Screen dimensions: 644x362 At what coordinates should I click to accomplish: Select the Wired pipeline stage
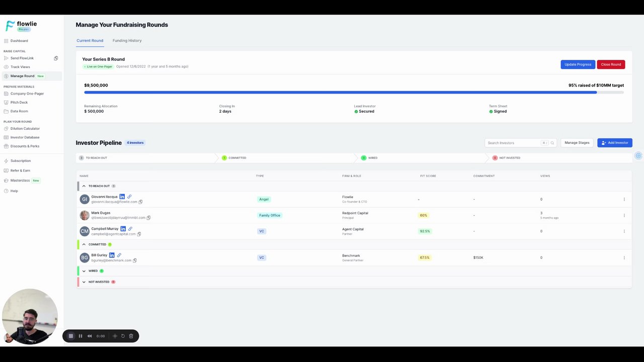coord(423,158)
